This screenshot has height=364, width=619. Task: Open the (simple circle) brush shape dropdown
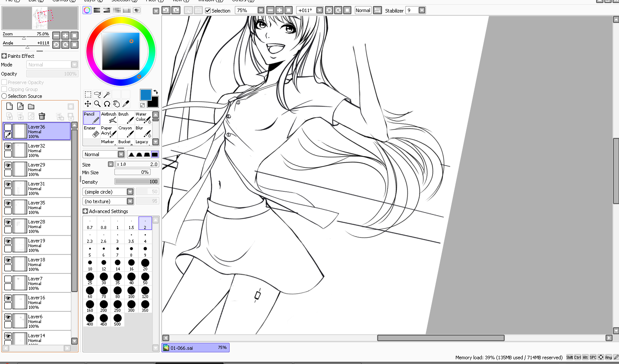[130, 192]
